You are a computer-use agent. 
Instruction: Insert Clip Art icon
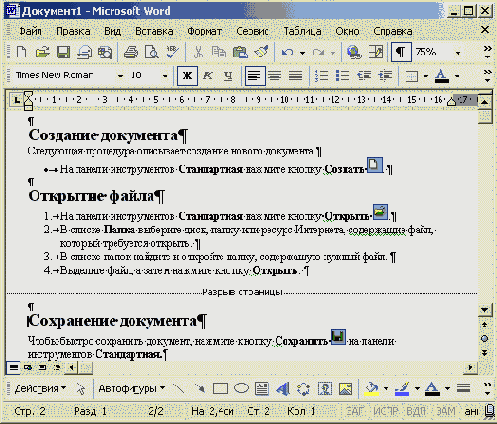click(325, 389)
